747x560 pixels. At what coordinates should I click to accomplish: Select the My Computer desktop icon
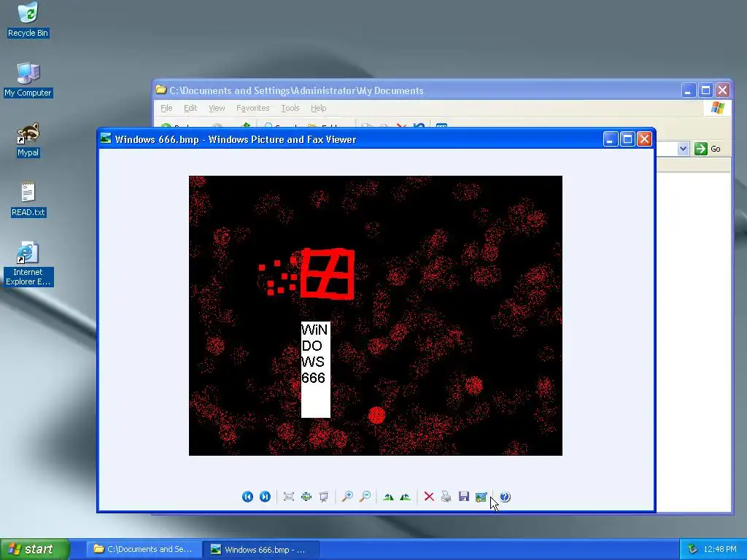tap(28, 80)
